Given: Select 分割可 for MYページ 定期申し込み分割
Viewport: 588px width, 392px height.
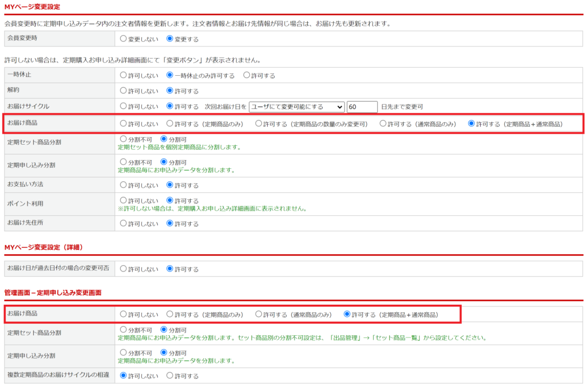Looking at the screenshot, I should (x=164, y=162).
